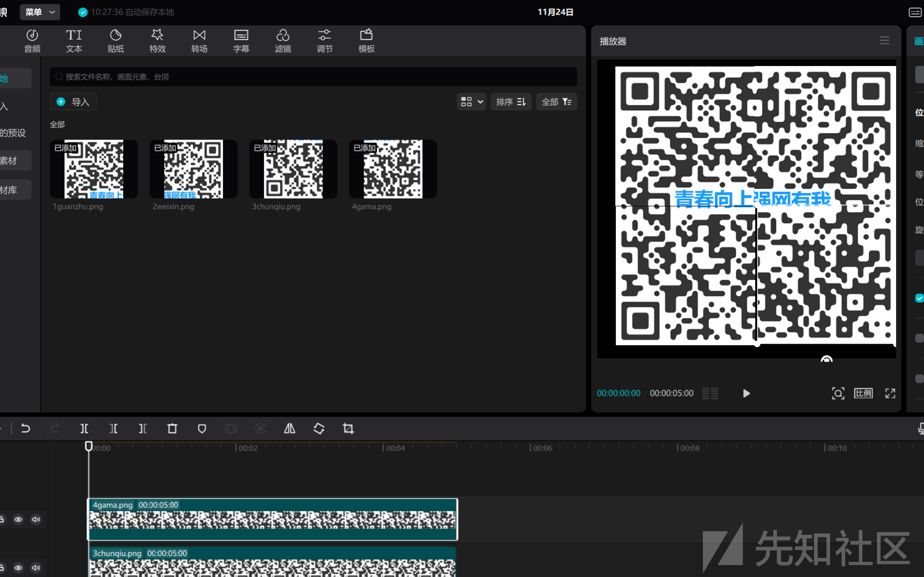Viewport: 924px width, 577px height.
Task: Delete the selected clip
Action: click(172, 429)
